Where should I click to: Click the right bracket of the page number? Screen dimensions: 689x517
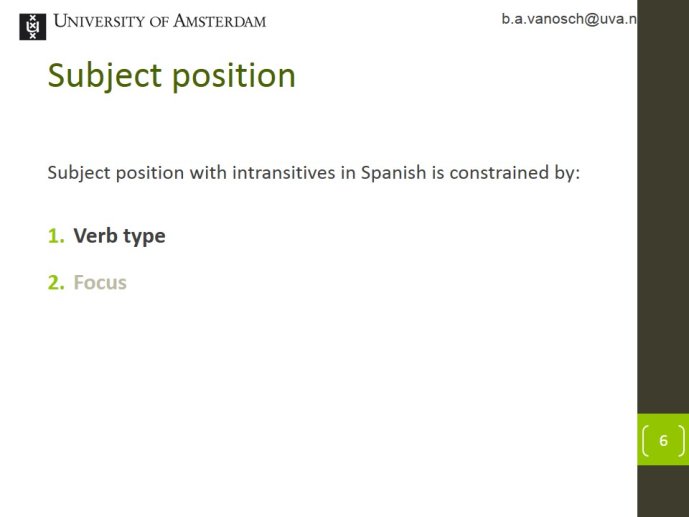click(x=681, y=440)
